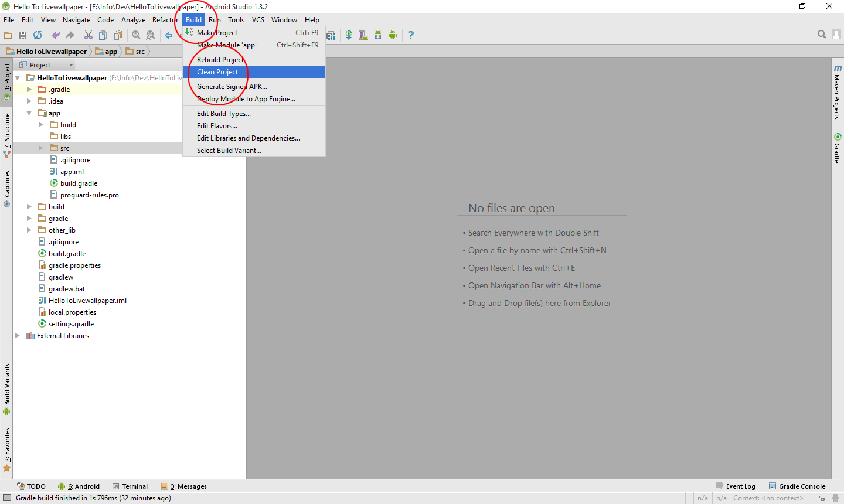Click the Copy toolbar icon

(x=103, y=35)
